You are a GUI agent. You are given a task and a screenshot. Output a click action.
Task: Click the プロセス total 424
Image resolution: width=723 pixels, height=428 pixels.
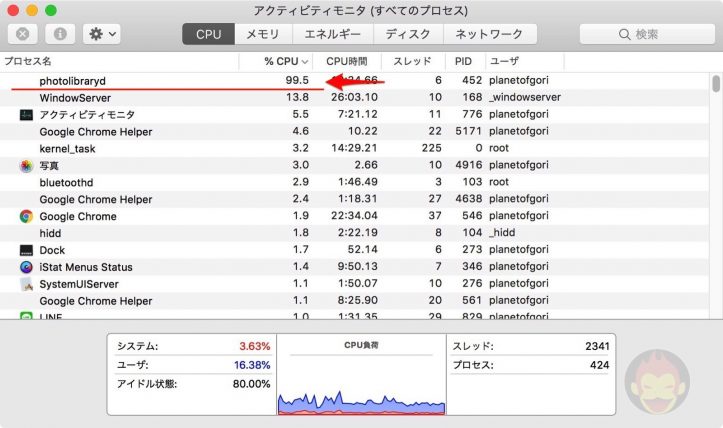point(599,365)
